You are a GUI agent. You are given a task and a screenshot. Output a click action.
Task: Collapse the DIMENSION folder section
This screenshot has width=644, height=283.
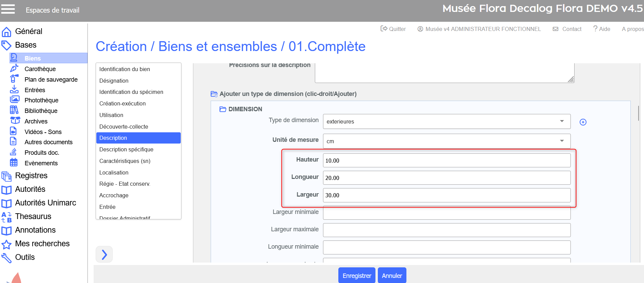223,109
